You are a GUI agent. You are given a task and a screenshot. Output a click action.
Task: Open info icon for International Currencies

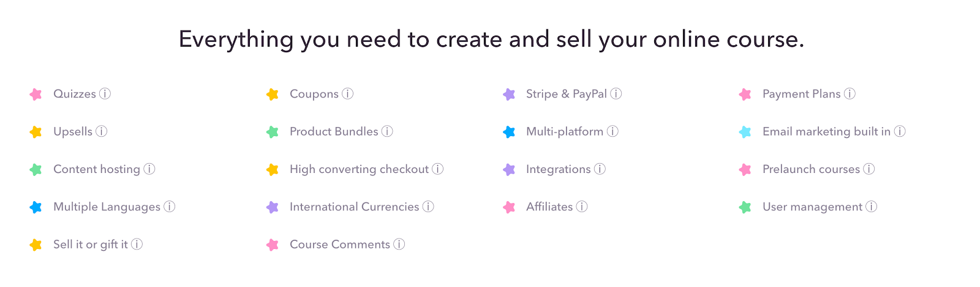click(x=428, y=207)
